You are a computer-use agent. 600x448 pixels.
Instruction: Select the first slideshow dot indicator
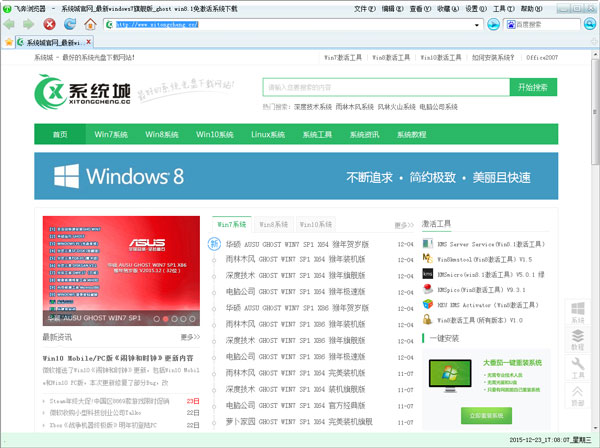point(157,318)
